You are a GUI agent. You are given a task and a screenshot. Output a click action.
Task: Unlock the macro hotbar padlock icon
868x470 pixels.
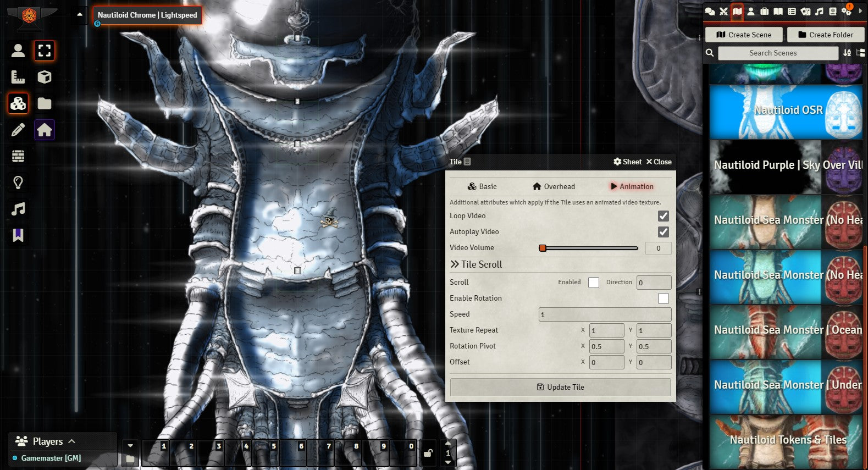tap(428, 453)
